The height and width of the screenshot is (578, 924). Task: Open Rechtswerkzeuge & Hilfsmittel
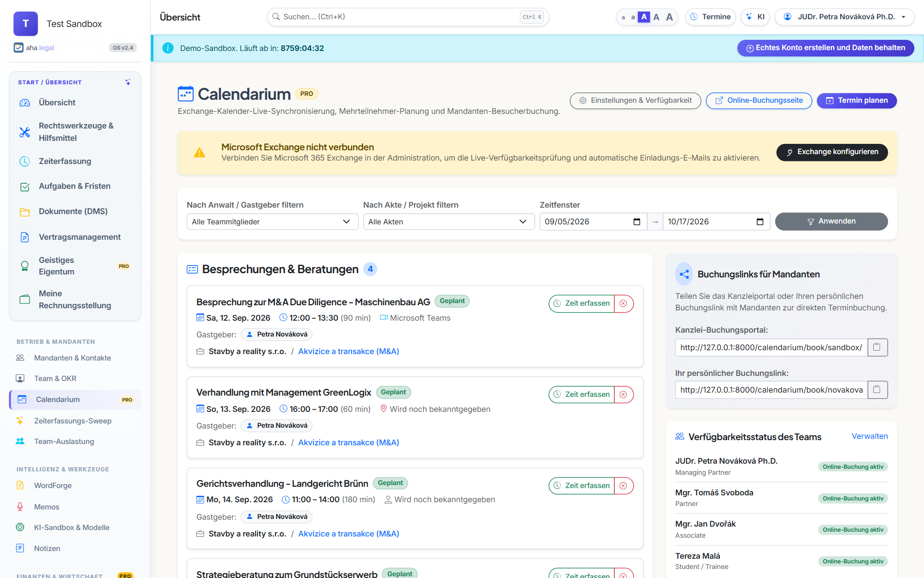[75, 132]
